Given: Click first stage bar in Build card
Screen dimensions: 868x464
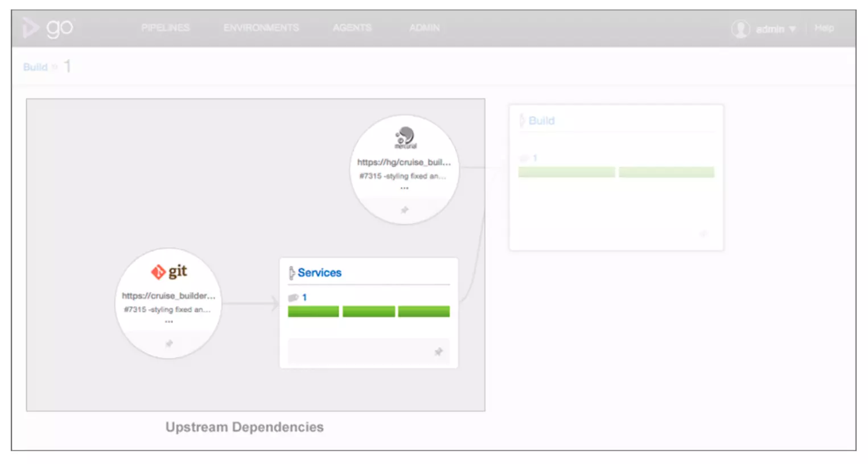Looking at the screenshot, I should coord(566,172).
